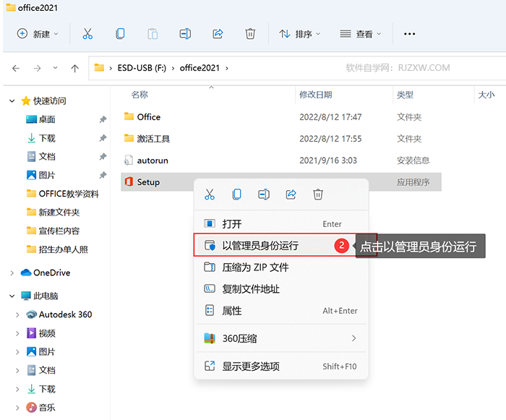Click the Copy icon in the context menu

pyautogui.click(x=236, y=194)
